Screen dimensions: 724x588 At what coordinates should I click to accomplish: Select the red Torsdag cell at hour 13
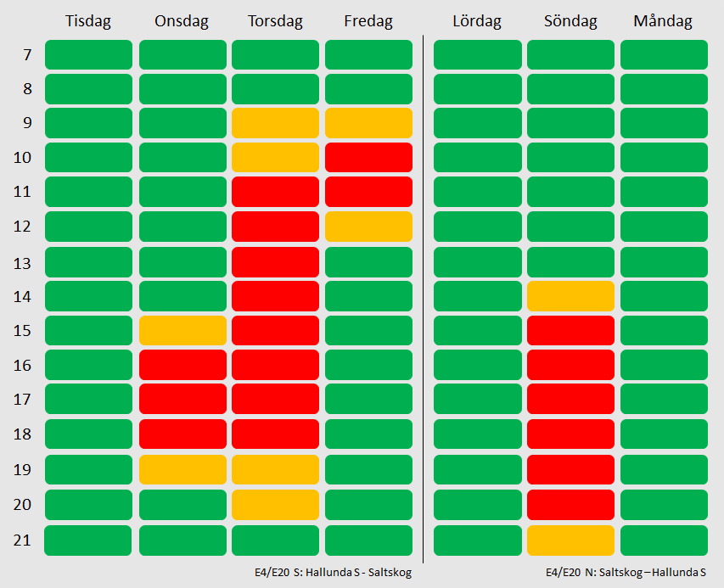[x=275, y=262]
